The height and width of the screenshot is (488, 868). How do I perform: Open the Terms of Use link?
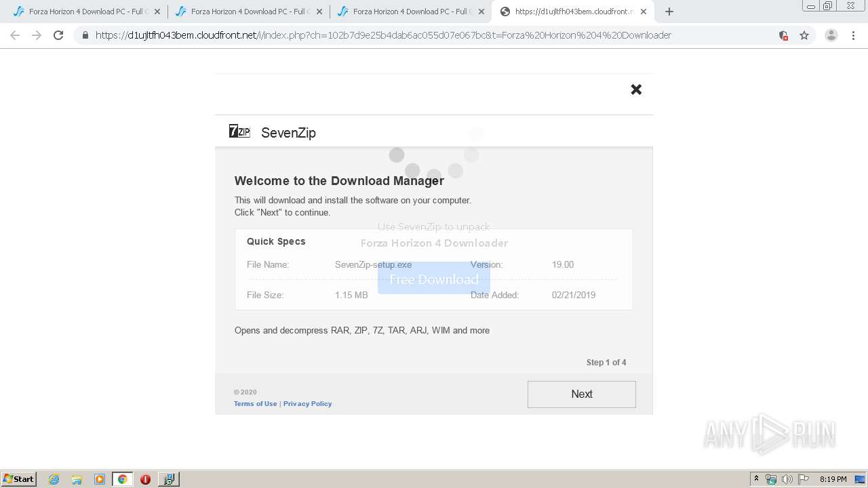click(x=255, y=403)
